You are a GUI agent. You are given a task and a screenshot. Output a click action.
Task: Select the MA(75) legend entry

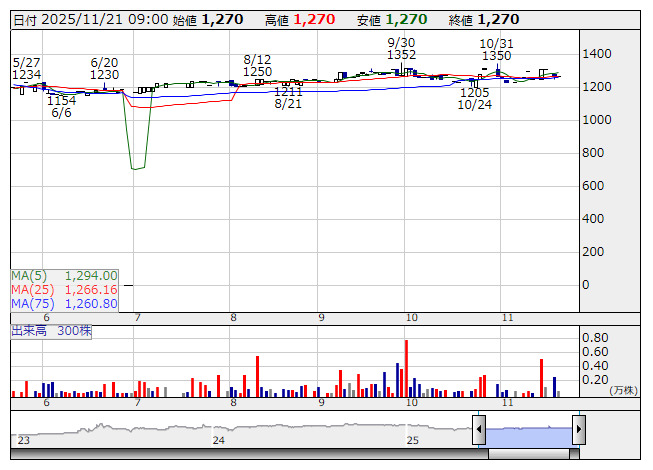click(65, 303)
